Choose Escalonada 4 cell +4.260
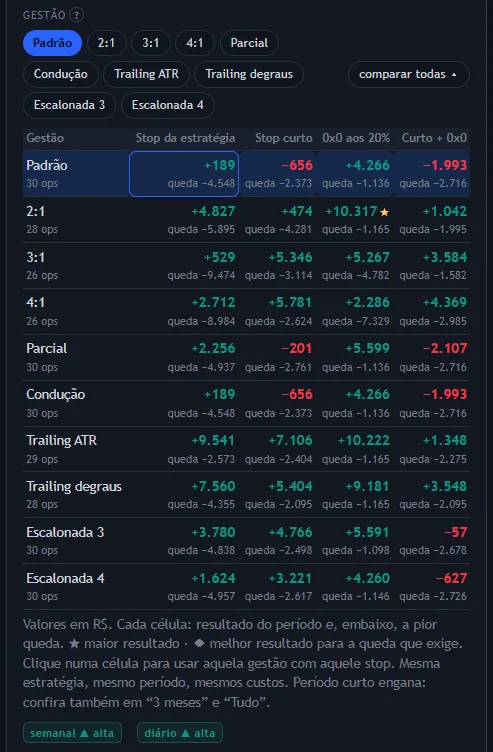 point(355,587)
